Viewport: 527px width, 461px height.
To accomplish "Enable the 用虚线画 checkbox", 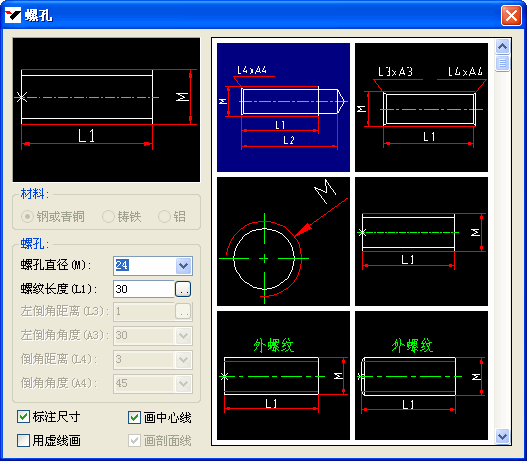I will coord(23,441).
